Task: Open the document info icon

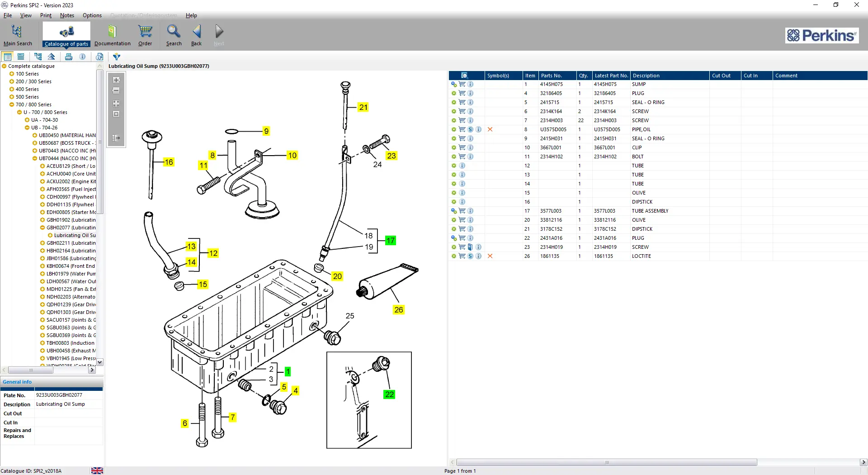Action: tap(99, 57)
